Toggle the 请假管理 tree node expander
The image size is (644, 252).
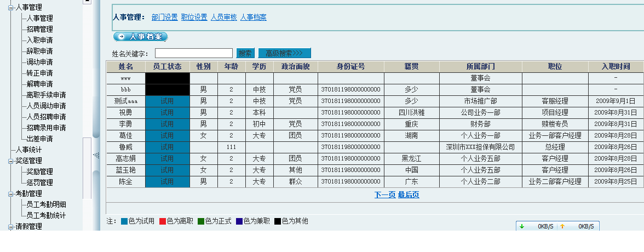click(x=11, y=226)
